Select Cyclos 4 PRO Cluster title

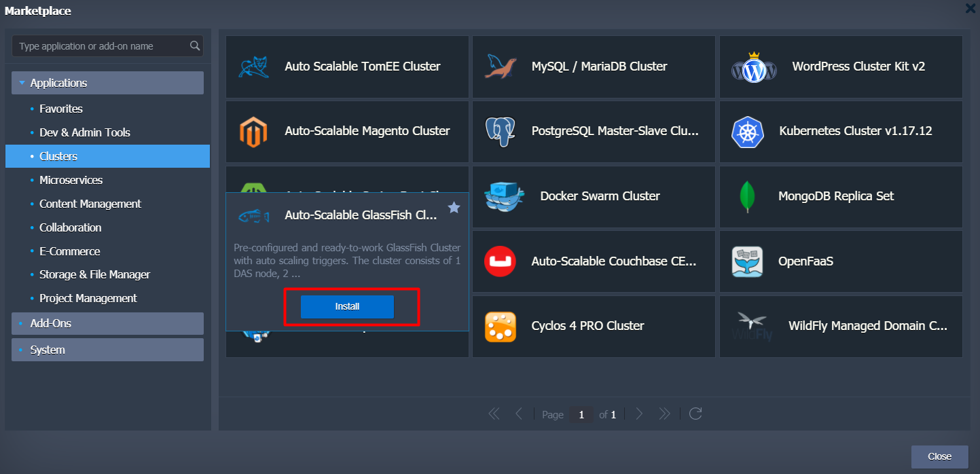587,326
